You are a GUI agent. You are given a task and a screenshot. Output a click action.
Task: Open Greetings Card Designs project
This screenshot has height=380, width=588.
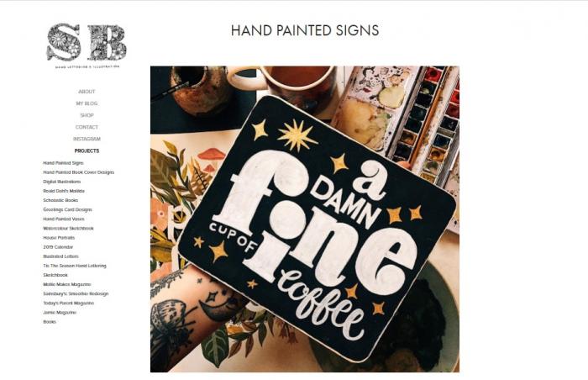(67, 210)
